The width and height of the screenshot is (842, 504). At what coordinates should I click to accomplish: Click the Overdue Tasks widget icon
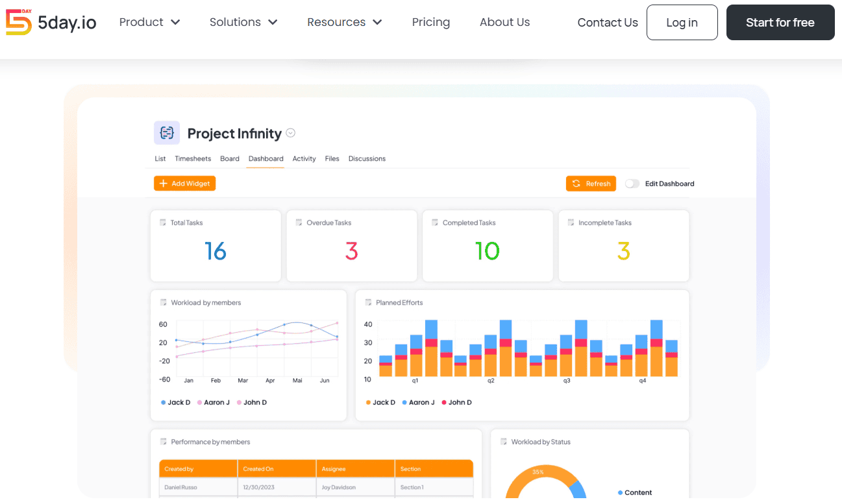pyautogui.click(x=299, y=222)
